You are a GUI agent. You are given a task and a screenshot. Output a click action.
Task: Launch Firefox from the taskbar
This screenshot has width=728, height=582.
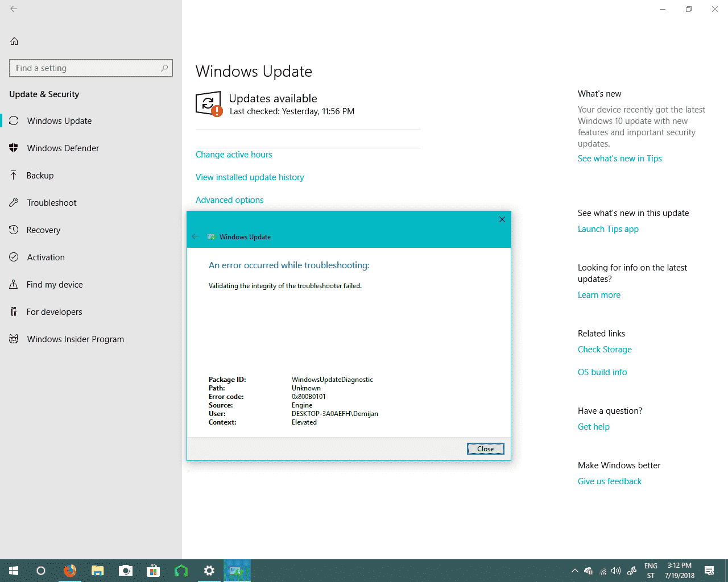(x=69, y=571)
